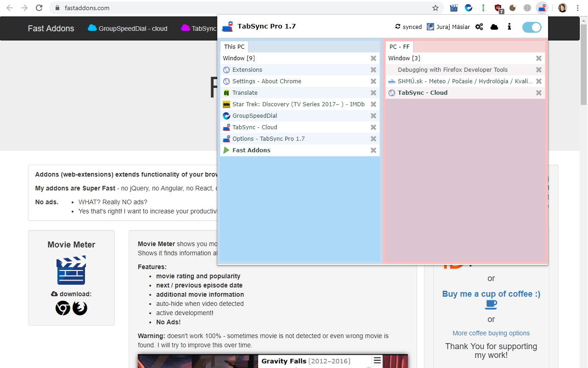Click the Movie Meter clapperboard logo
The image size is (588, 368).
click(71, 270)
